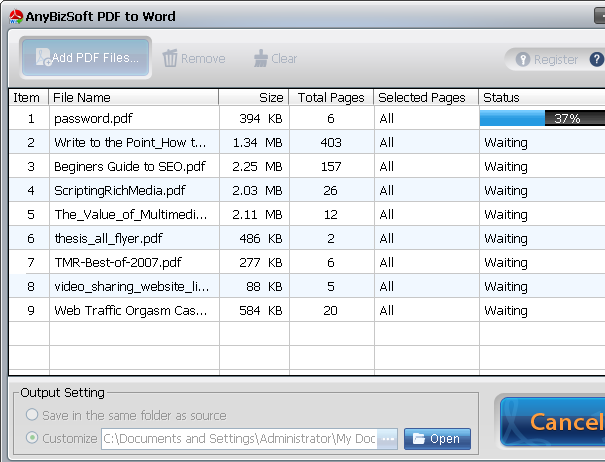Open the output folder with Open button
The width and height of the screenshot is (605, 462).
point(437,439)
